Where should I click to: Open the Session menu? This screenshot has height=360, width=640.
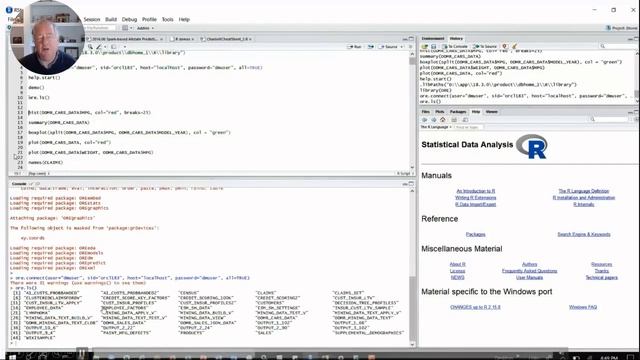coord(91,20)
